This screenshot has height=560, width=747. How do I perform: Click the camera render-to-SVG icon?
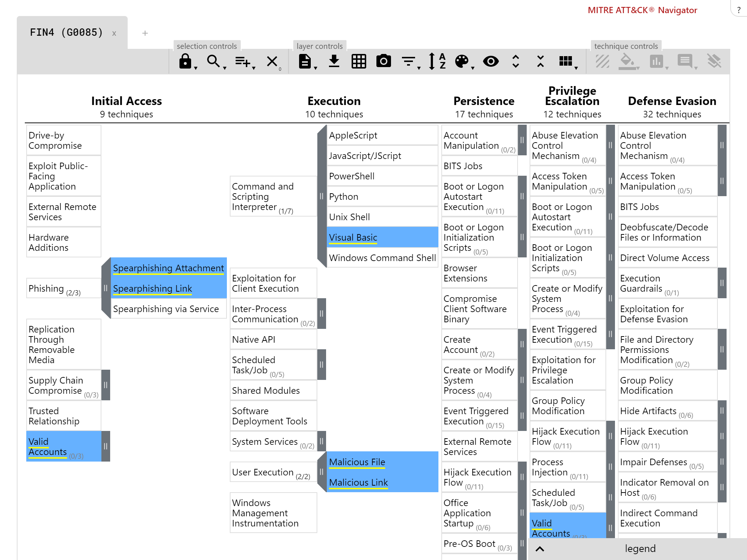[x=384, y=61]
